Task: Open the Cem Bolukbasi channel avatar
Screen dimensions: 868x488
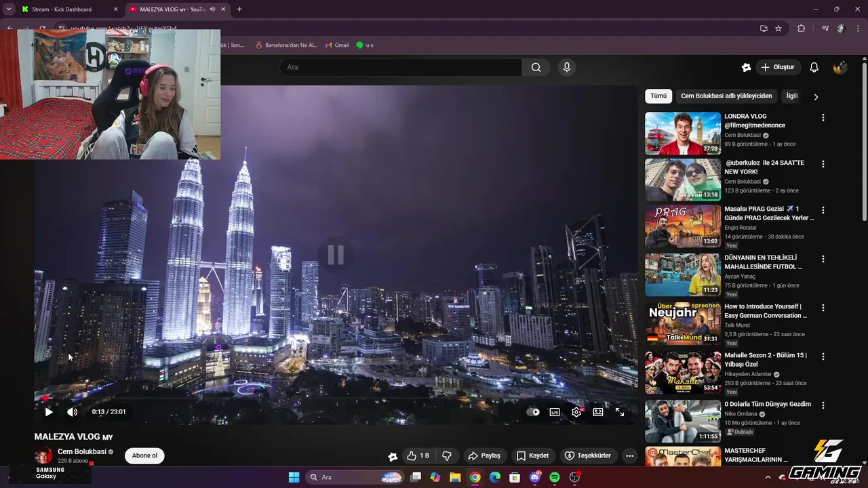Action: click(43, 455)
